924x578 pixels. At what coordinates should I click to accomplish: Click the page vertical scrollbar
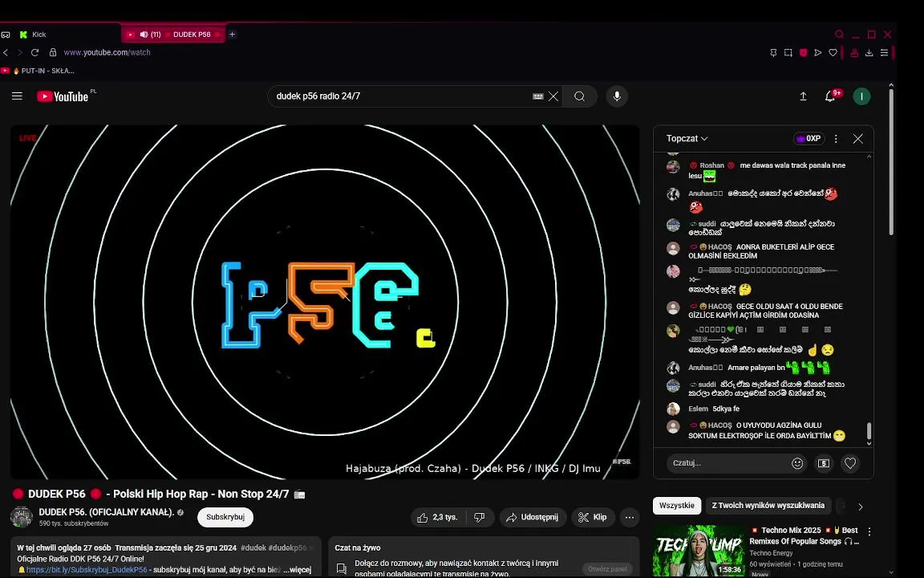point(891,163)
